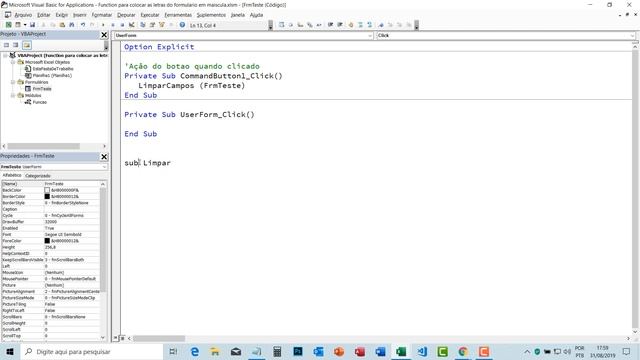Click the Toggle Bookmark flag icon
Screen dimensions: 640x360
point(380,25)
